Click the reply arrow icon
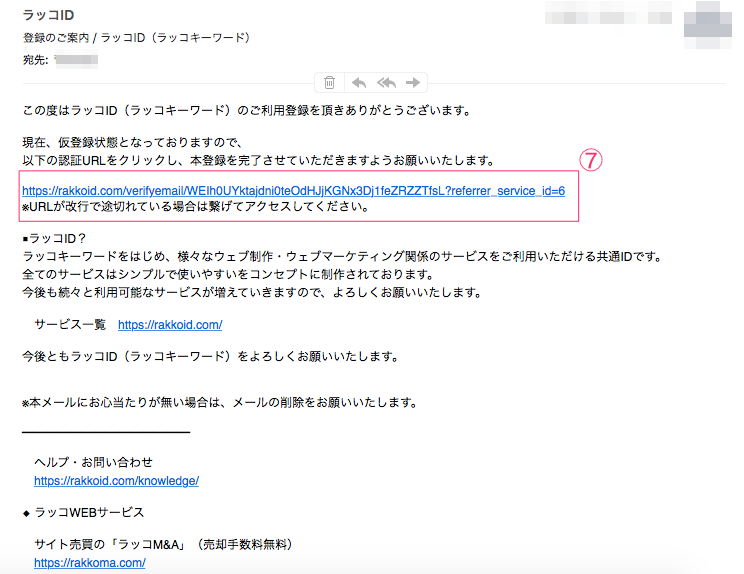Viewport: 744px width, 574px height. [x=359, y=83]
